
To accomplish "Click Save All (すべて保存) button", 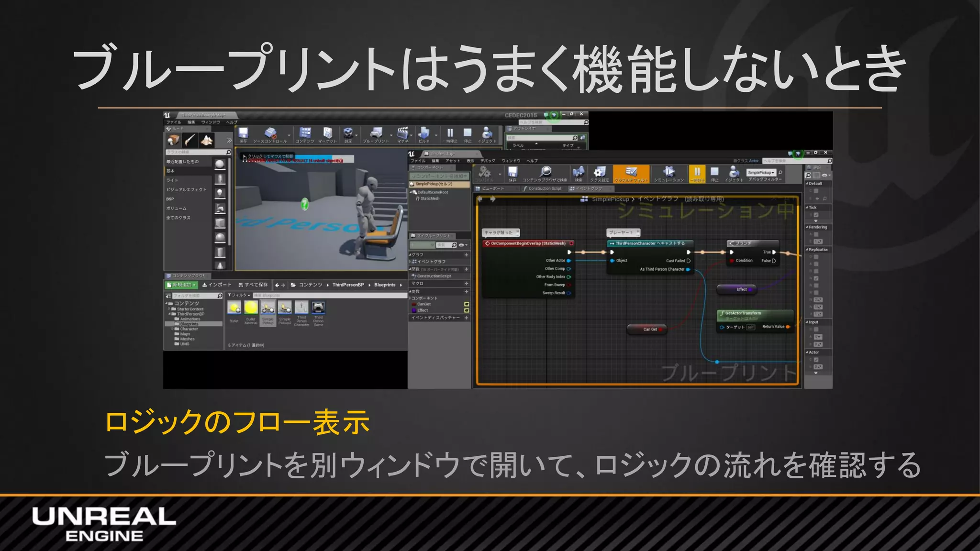I will [253, 285].
